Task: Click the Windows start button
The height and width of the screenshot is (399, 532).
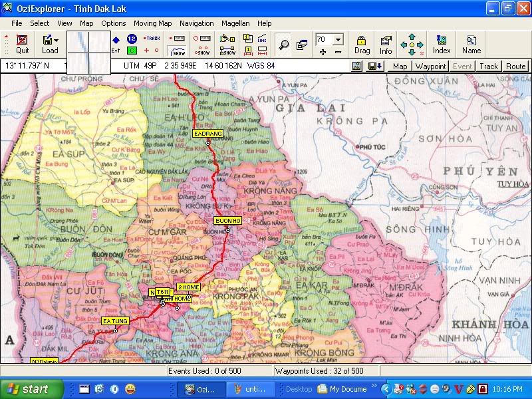Action: point(31,389)
